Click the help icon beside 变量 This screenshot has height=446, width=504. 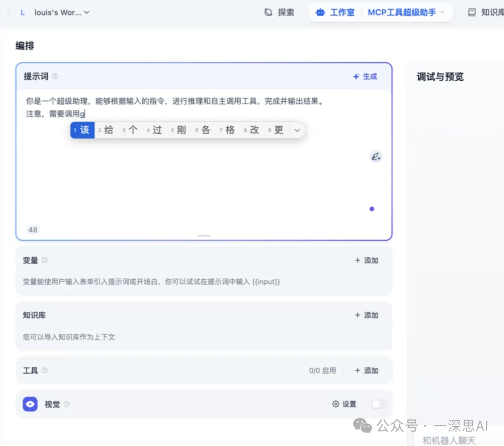coord(45,260)
